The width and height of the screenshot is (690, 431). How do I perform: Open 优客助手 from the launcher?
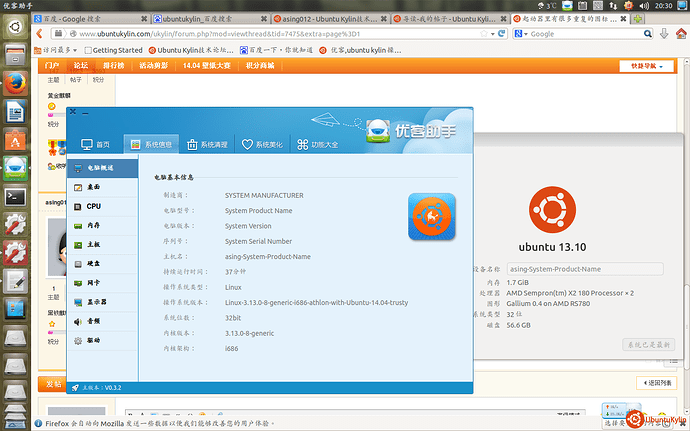(x=15, y=168)
